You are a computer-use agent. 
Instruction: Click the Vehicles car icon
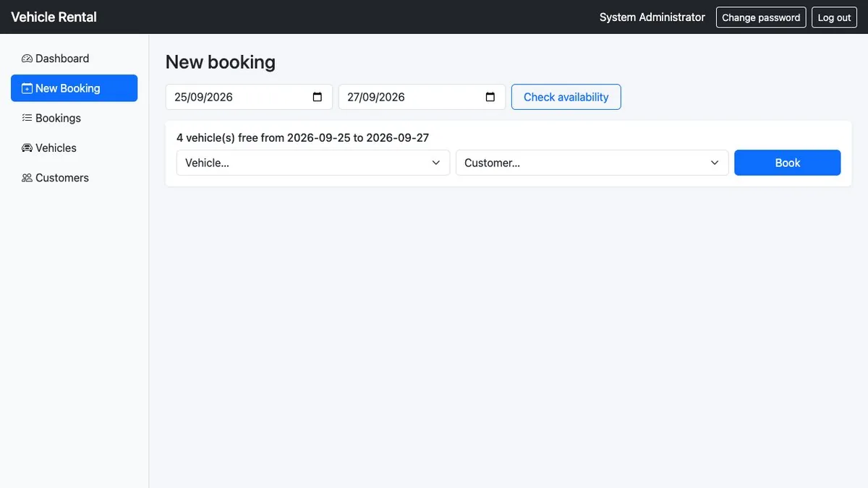27,147
